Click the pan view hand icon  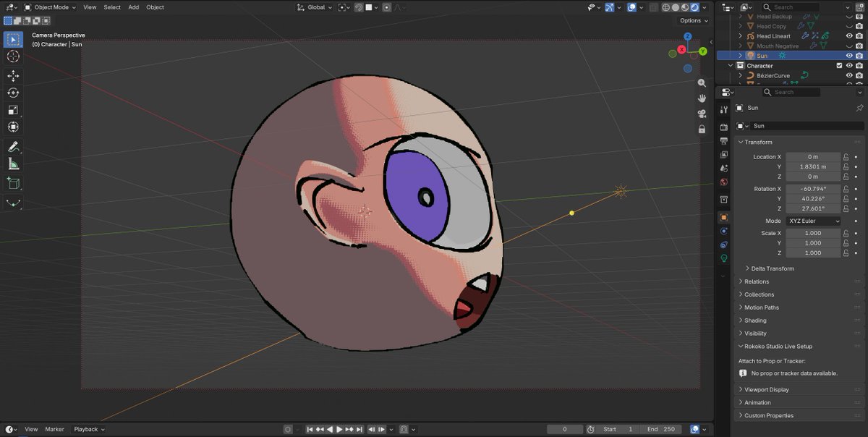click(x=702, y=98)
